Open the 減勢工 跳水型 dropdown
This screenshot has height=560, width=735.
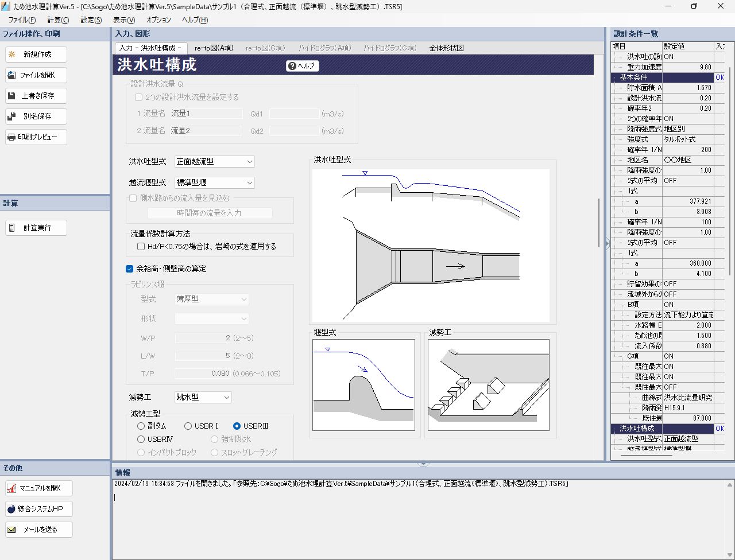click(x=203, y=397)
